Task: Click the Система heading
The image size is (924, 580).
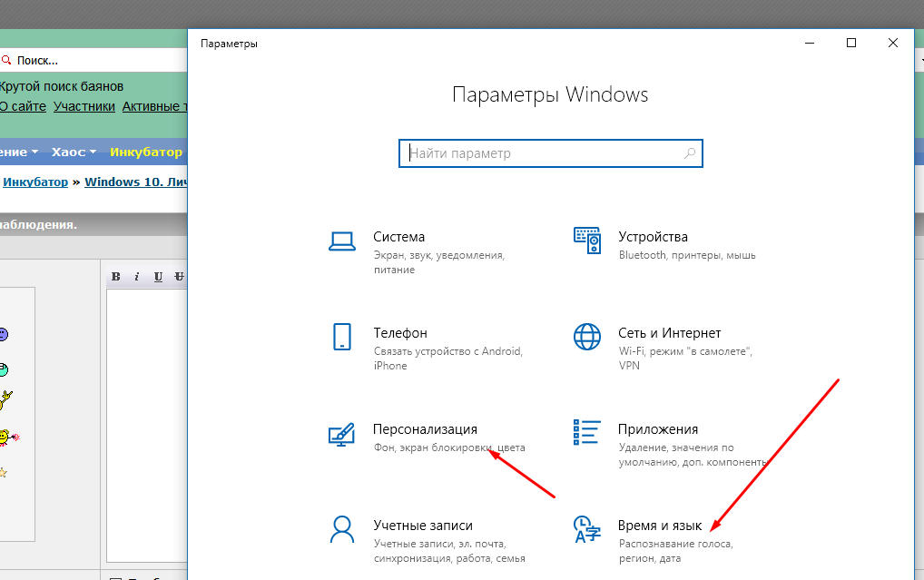Action: pyautogui.click(x=399, y=237)
